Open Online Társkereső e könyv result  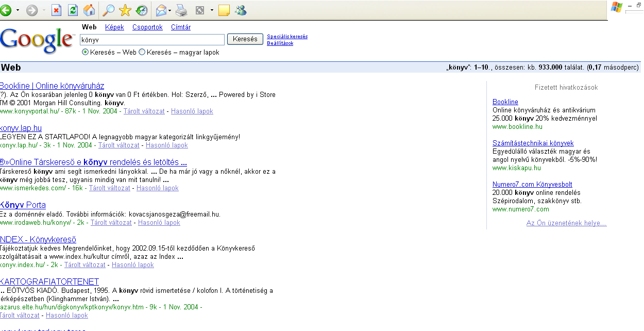pos(93,162)
